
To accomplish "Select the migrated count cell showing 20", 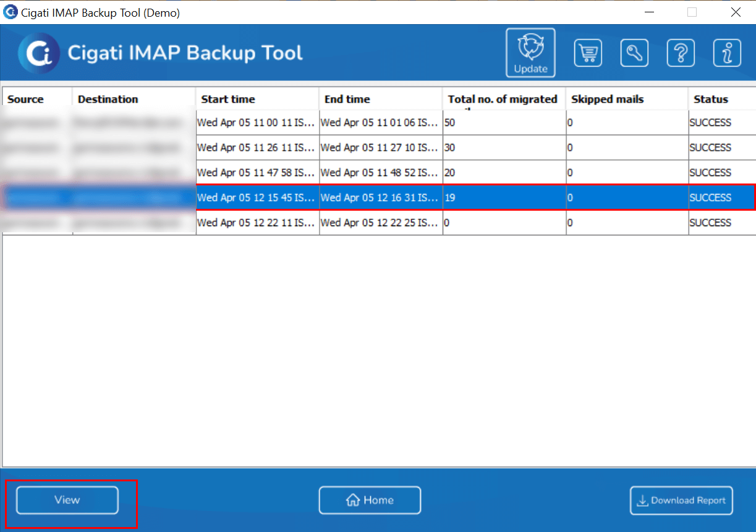I will [x=504, y=172].
